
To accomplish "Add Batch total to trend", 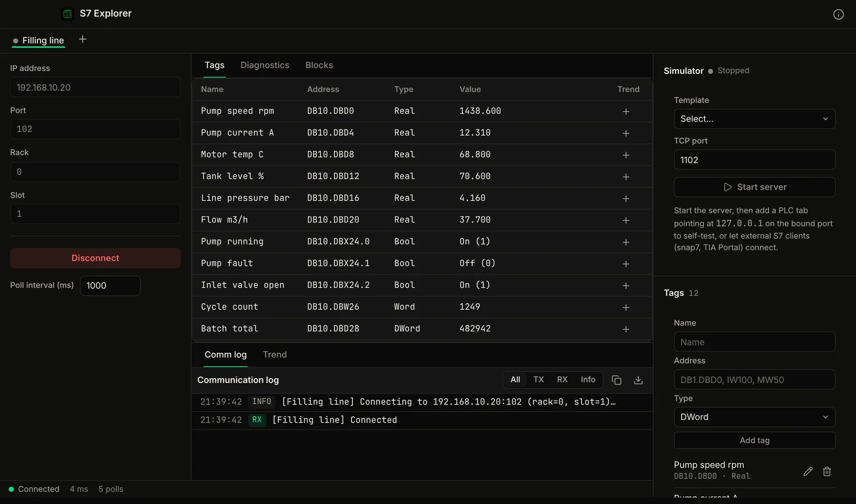I will (626, 329).
